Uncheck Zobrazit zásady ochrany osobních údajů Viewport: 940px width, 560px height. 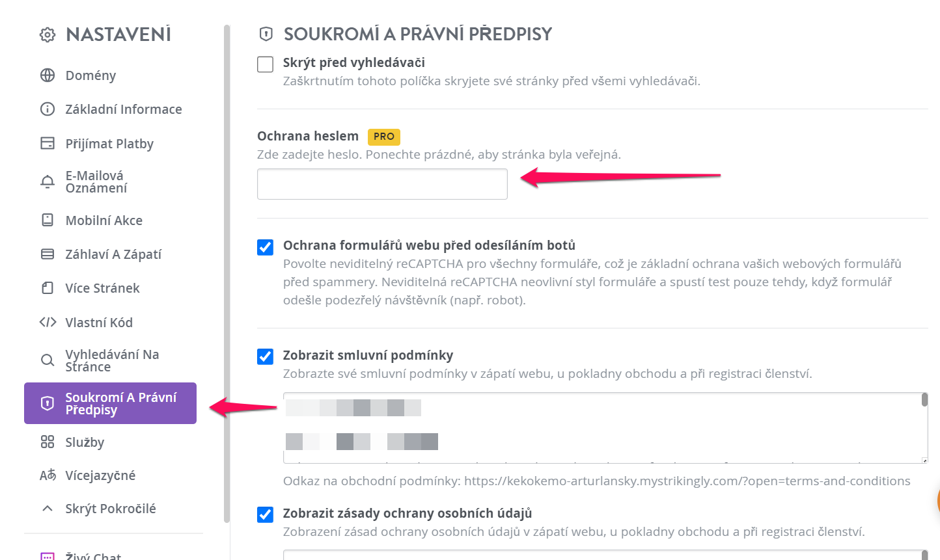pos(265,514)
